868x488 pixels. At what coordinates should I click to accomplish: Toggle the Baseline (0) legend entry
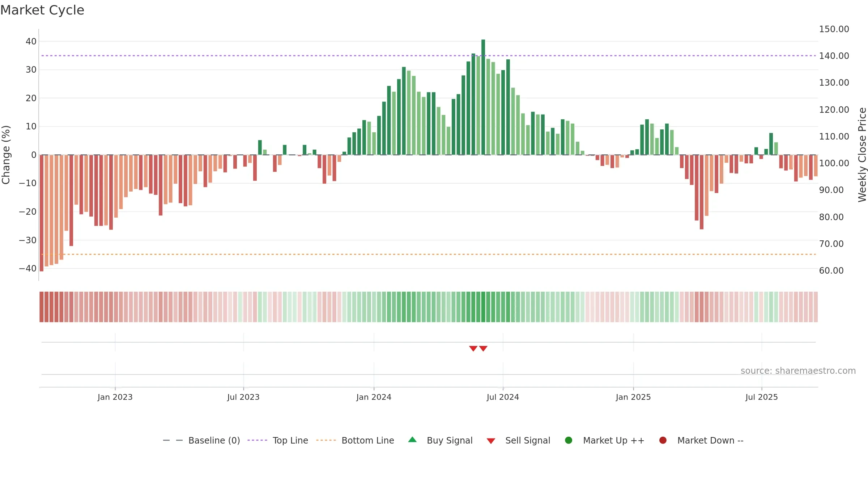click(x=201, y=440)
